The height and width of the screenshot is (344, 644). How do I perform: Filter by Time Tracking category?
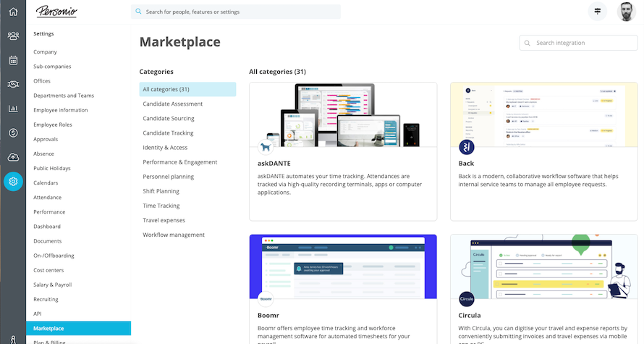tap(161, 206)
